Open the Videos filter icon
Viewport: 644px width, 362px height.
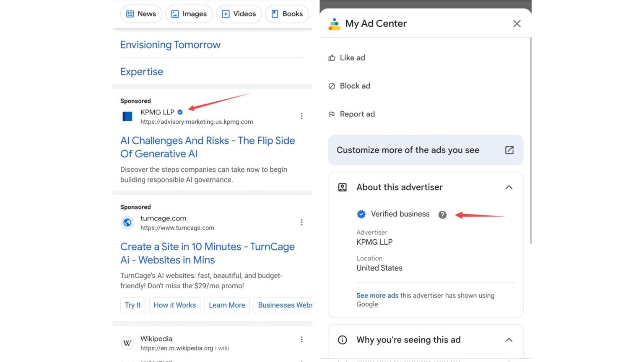click(x=226, y=14)
